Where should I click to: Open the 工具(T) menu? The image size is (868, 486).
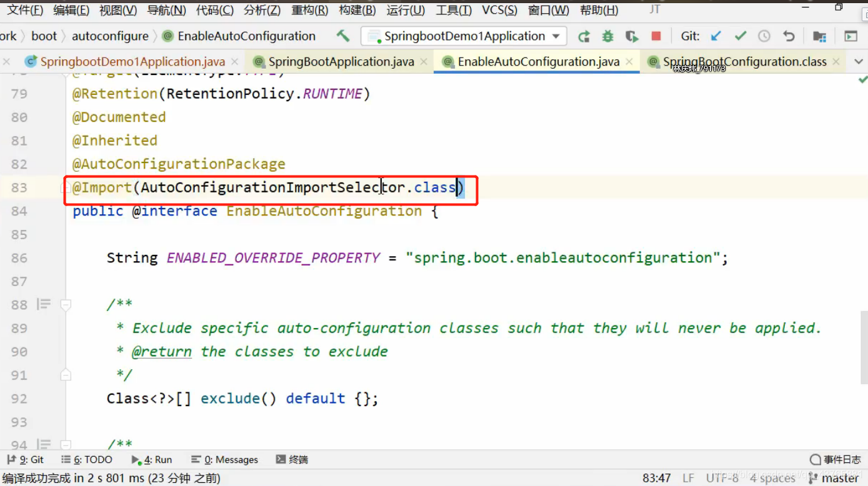pyautogui.click(x=454, y=10)
